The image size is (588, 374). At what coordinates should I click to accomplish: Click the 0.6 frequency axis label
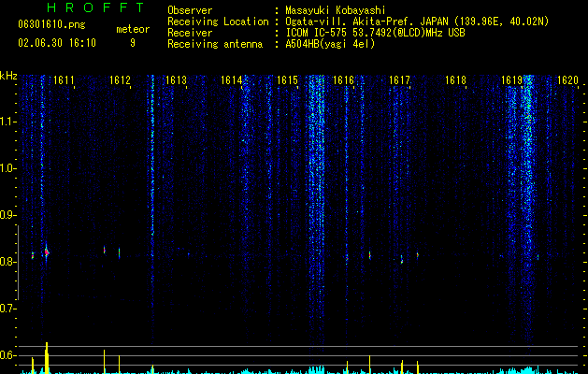coord(7,355)
